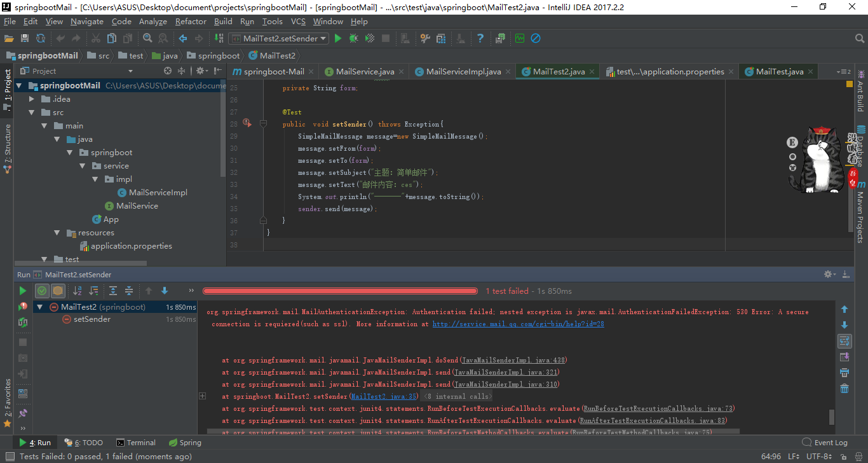Pin the Run tab with the pin icon
Viewport: 868px width, 463px height.
coord(23,413)
